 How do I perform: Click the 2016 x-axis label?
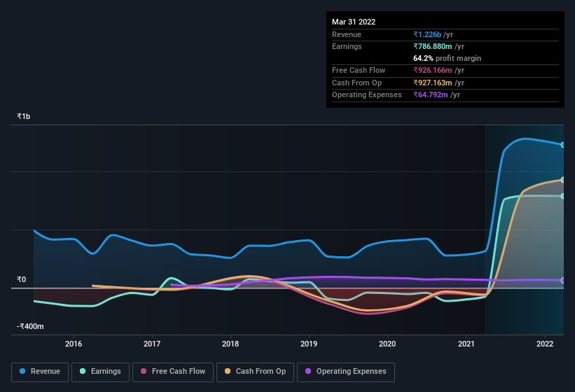74,344
